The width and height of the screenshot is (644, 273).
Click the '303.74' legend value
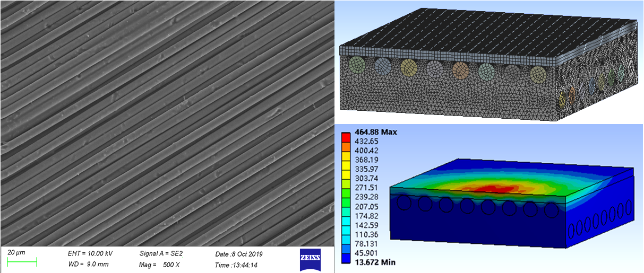366,178
